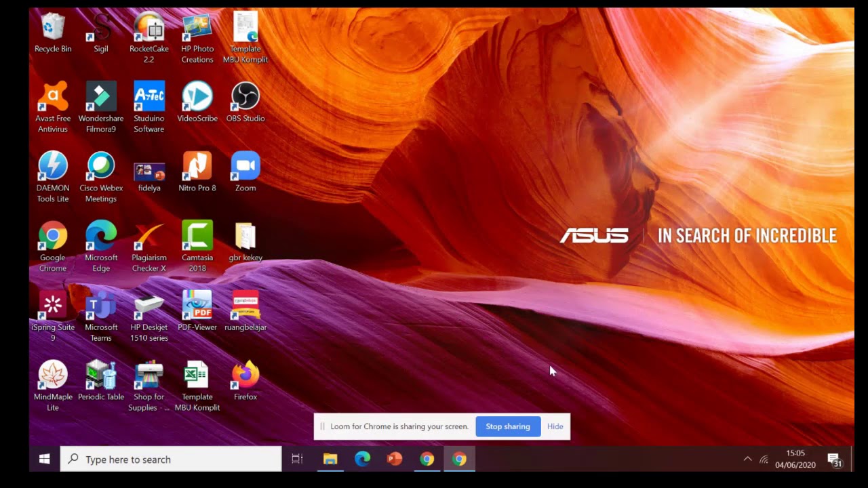Image resolution: width=868 pixels, height=488 pixels.
Task: Click the Type here to search box
Action: [171, 460]
